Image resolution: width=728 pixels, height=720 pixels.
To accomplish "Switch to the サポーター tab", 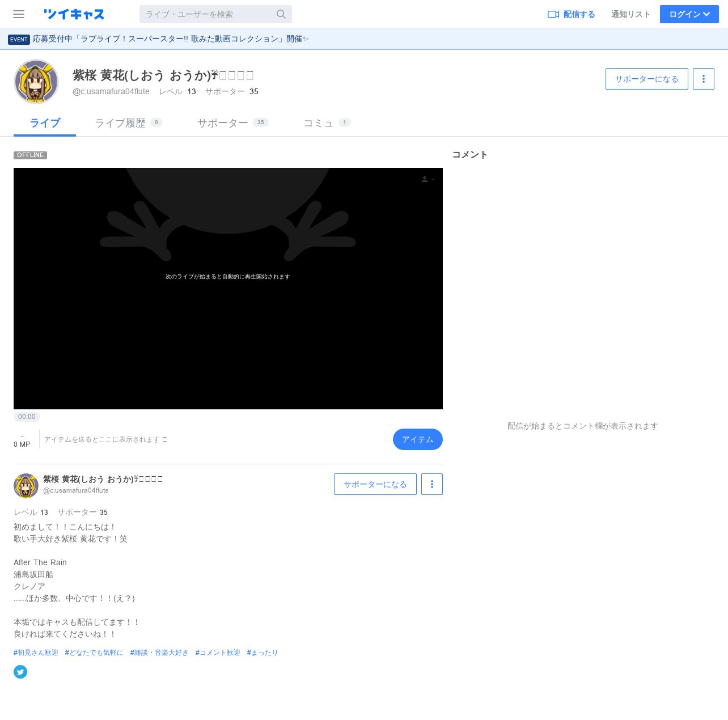I will (232, 123).
